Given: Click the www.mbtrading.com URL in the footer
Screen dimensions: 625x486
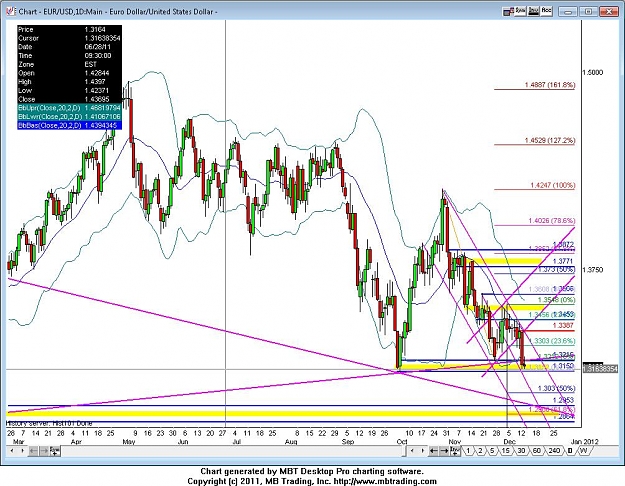Looking at the screenshot, I should click(385, 481).
